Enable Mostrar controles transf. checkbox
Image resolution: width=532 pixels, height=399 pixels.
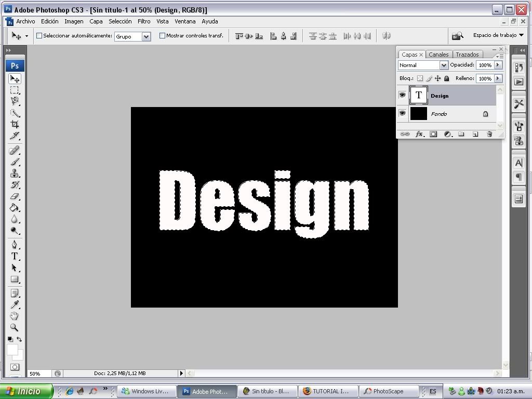pos(162,36)
